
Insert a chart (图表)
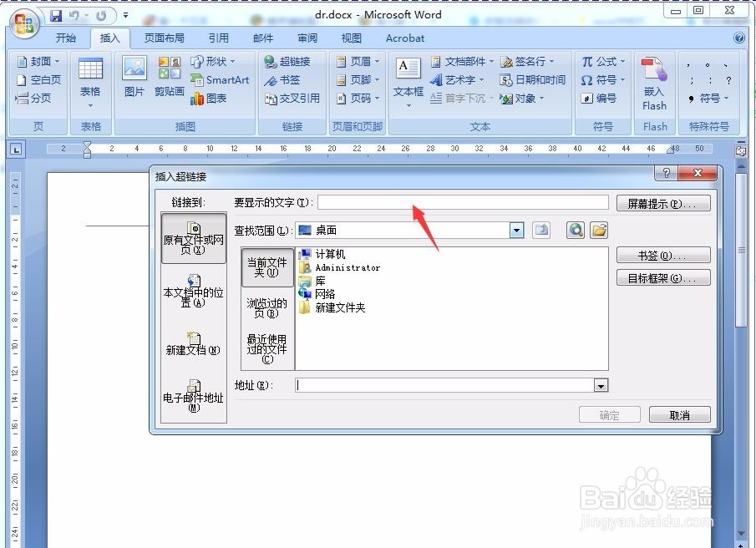[x=208, y=98]
